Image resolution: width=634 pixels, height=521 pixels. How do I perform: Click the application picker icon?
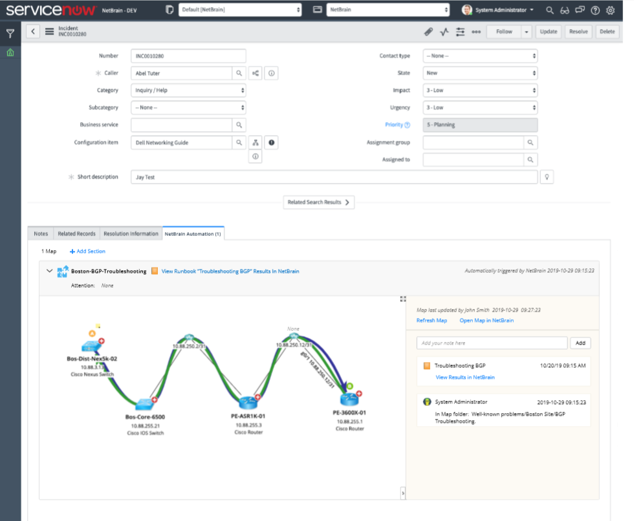coord(317,9)
